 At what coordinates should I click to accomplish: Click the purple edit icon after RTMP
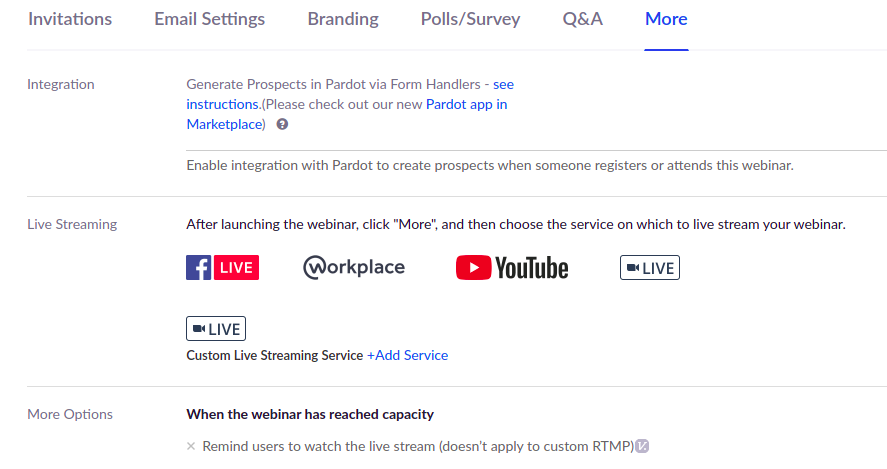tap(642, 446)
